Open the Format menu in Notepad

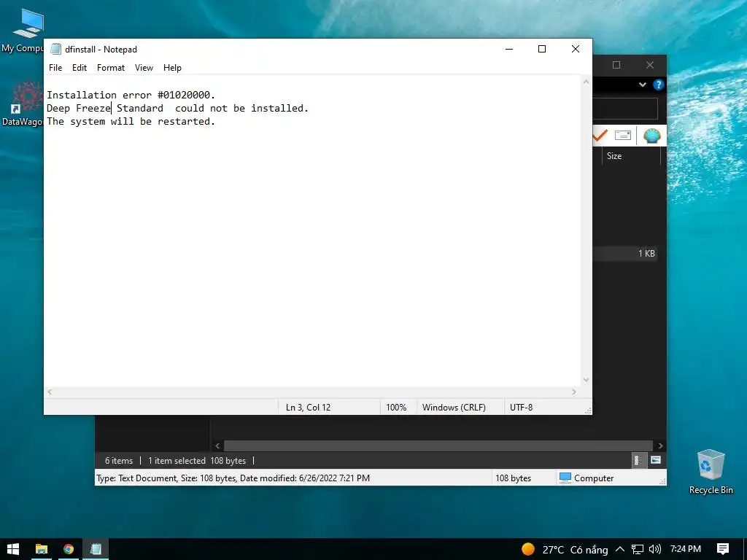111,68
